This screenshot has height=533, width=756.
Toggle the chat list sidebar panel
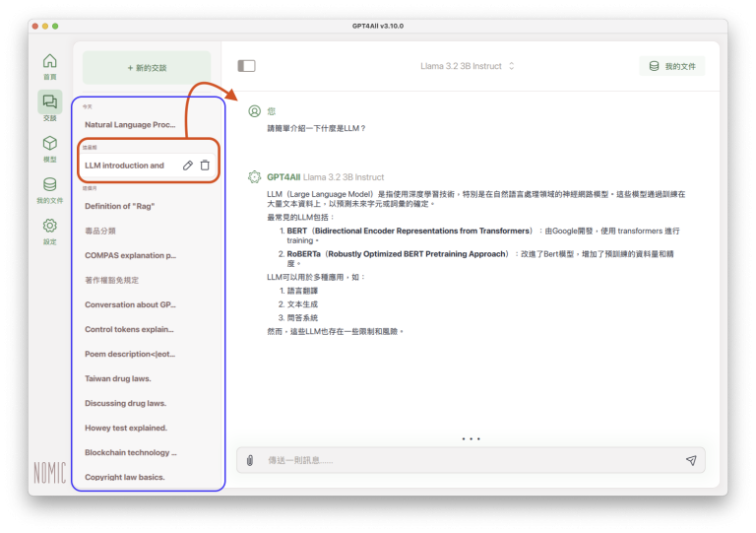pos(247,66)
